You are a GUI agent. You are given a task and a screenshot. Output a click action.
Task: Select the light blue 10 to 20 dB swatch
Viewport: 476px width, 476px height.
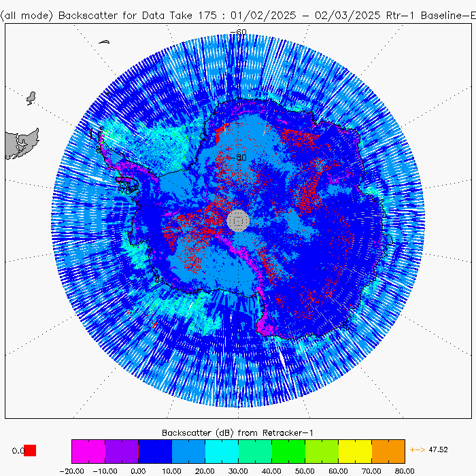pos(188,451)
